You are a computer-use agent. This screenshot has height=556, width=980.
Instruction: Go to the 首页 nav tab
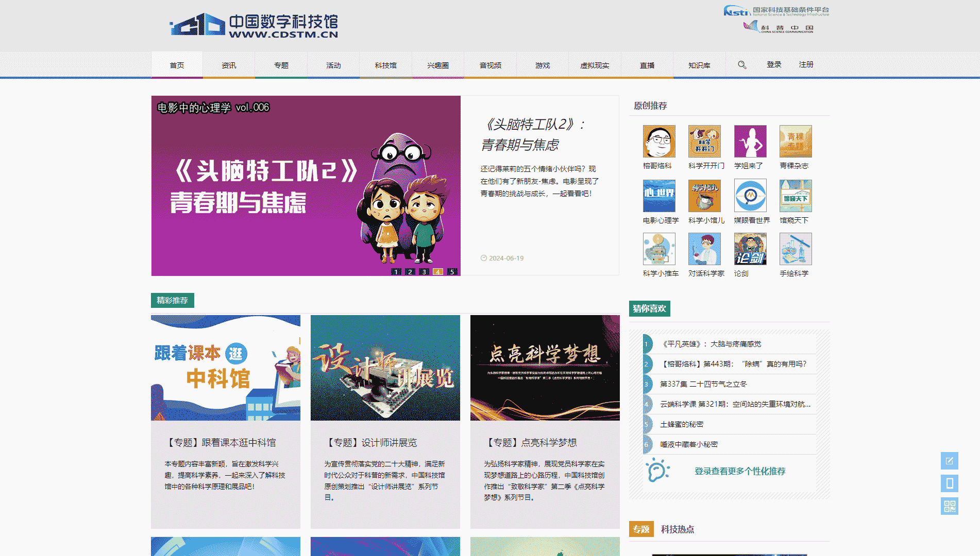pyautogui.click(x=177, y=65)
